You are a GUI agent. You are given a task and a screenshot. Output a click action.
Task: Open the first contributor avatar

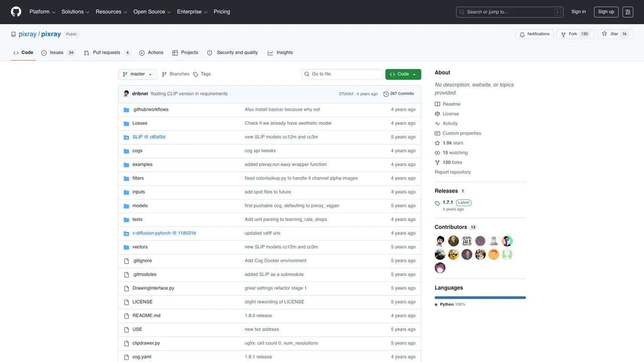[440, 241]
